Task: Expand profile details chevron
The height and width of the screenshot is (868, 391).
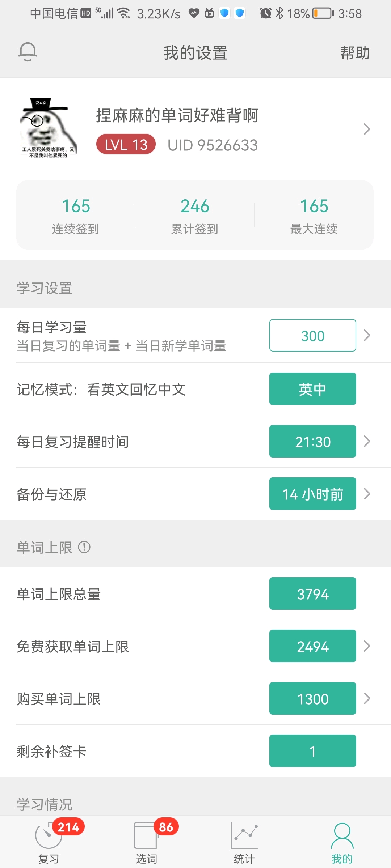Action: tap(367, 129)
